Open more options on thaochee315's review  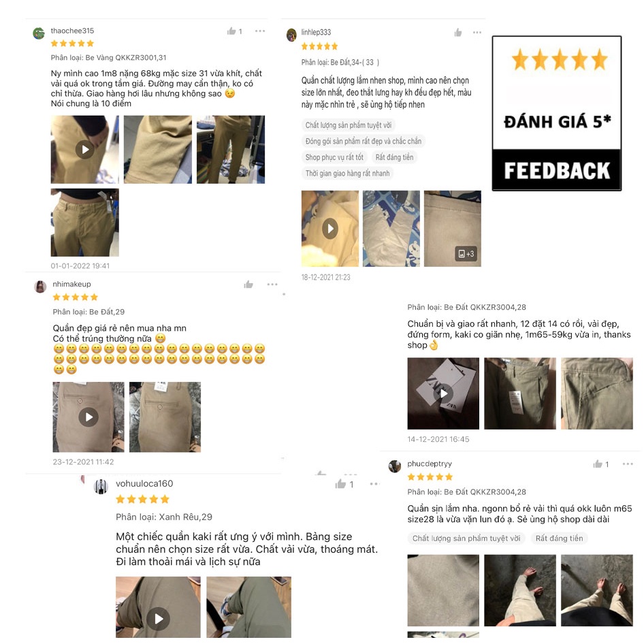259,31
